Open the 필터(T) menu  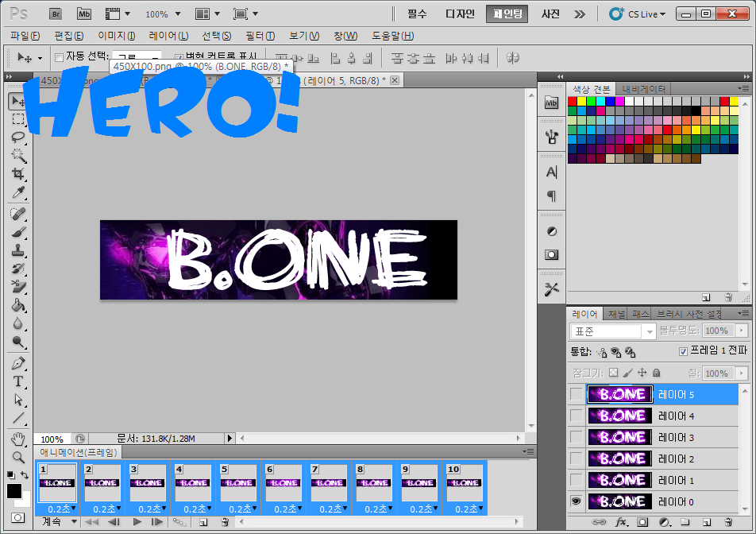pos(260,36)
